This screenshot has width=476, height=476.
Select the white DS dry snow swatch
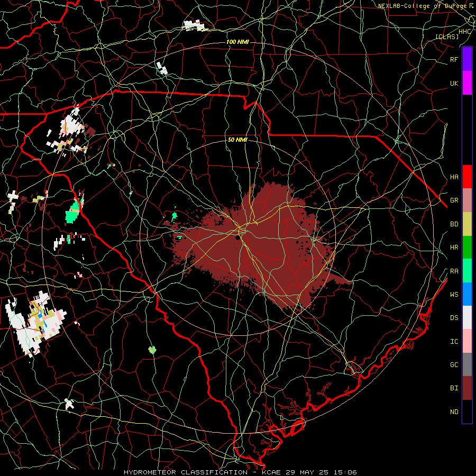(467, 317)
